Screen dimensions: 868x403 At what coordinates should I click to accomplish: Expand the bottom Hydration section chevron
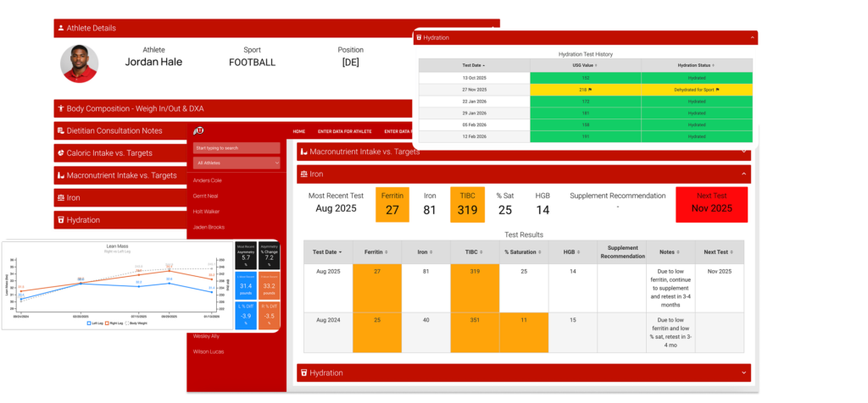point(743,373)
